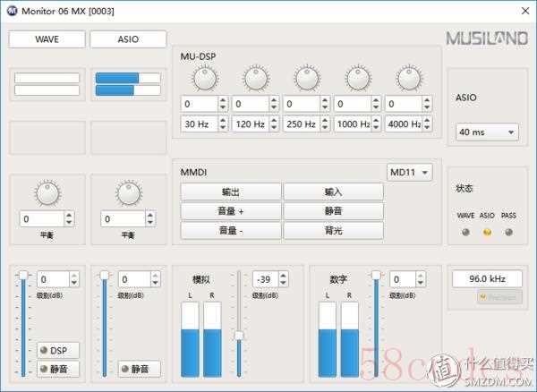537x392 pixels.
Task: Close the Monitor 06 MX window
Action: click(525, 11)
